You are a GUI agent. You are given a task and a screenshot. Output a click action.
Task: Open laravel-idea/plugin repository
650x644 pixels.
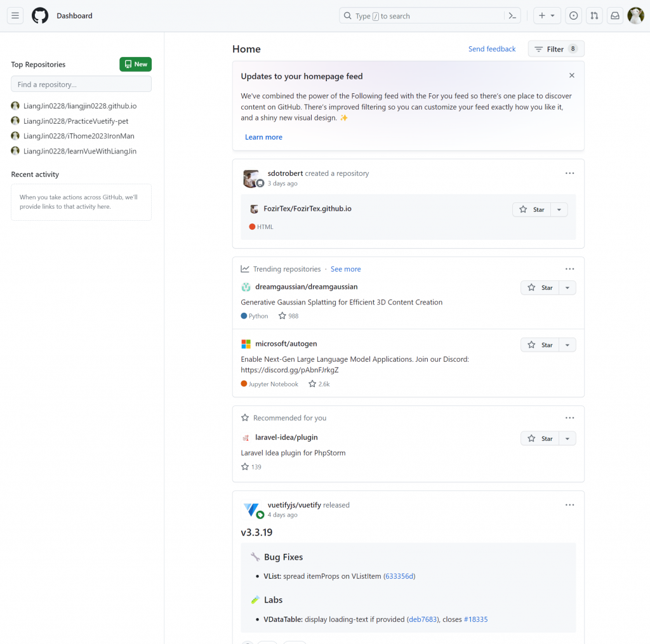pos(286,438)
